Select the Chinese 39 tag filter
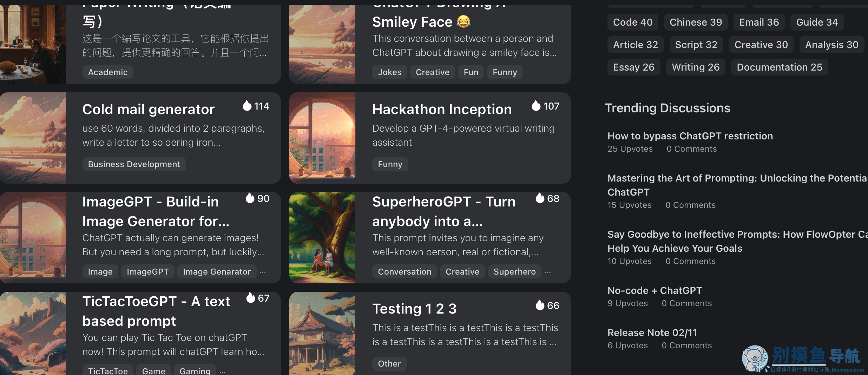The image size is (868, 375). [x=696, y=22]
